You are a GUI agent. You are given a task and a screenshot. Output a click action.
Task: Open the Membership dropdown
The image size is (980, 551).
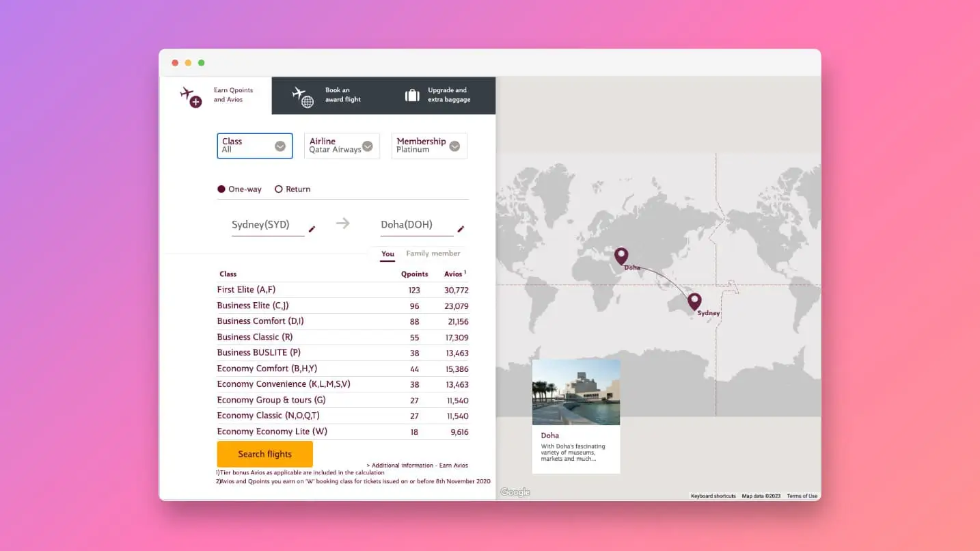click(429, 146)
